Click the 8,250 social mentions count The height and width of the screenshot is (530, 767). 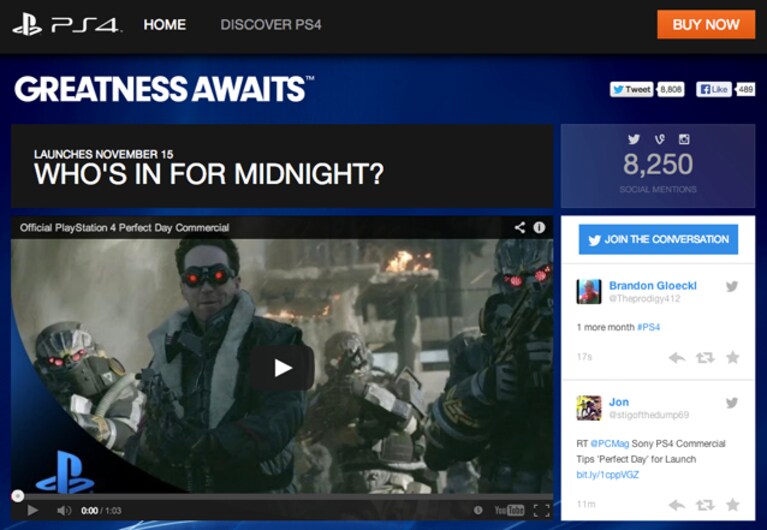point(658,164)
